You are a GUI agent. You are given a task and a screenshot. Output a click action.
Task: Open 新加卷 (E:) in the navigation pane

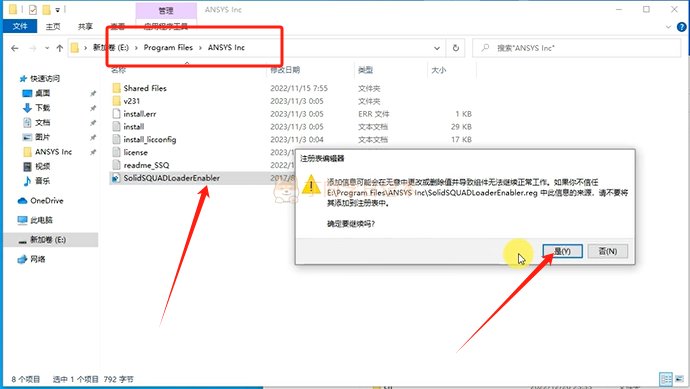(48, 239)
